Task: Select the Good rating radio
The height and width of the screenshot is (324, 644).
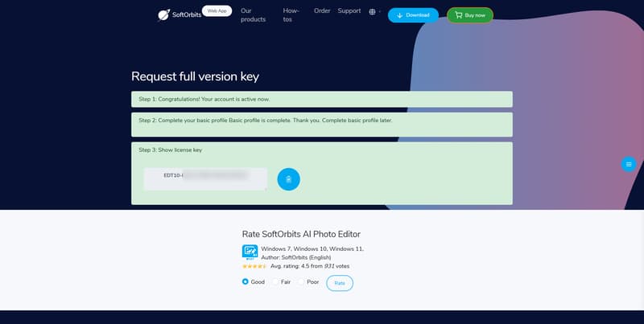Action: pyautogui.click(x=246, y=281)
